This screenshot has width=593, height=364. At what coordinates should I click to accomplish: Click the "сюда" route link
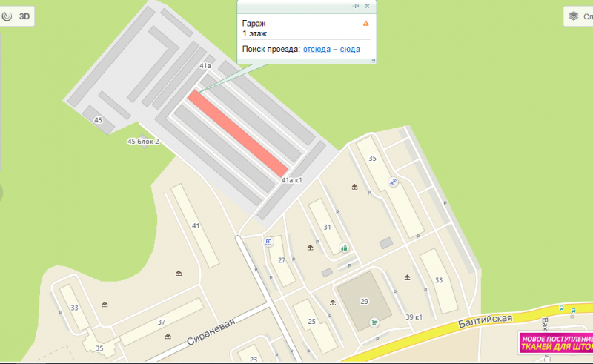(350, 49)
